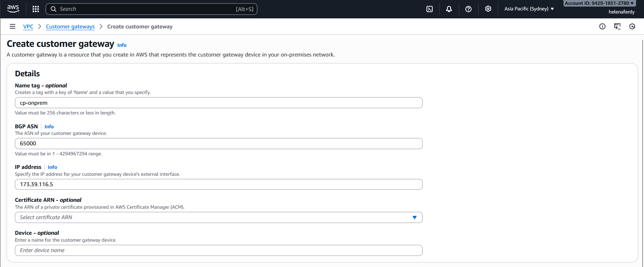Click the IP address field showing 173.39.116.5

[x=219, y=184]
